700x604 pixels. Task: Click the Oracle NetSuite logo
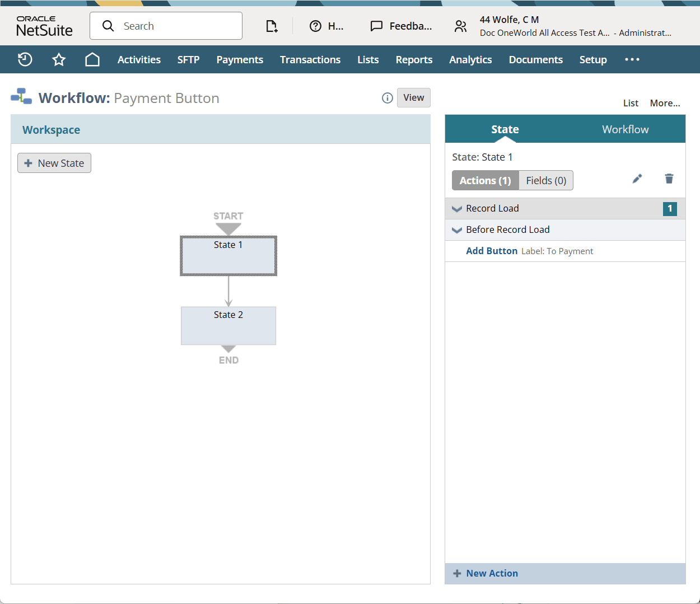[x=44, y=26]
